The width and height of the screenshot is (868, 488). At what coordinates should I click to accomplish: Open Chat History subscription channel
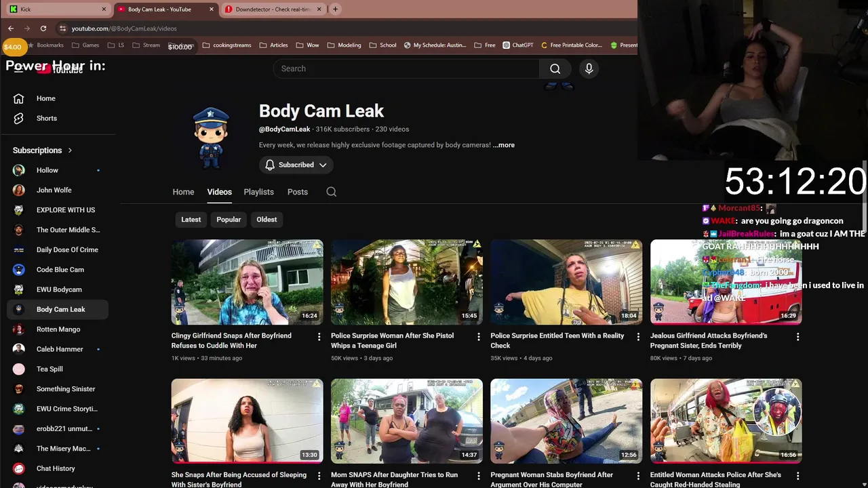pyautogui.click(x=58, y=468)
